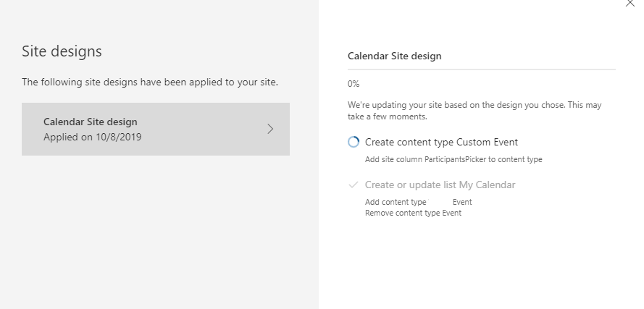Expand the Calendar Site design chevron arrow
The height and width of the screenshot is (309, 644).
tap(270, 129)
